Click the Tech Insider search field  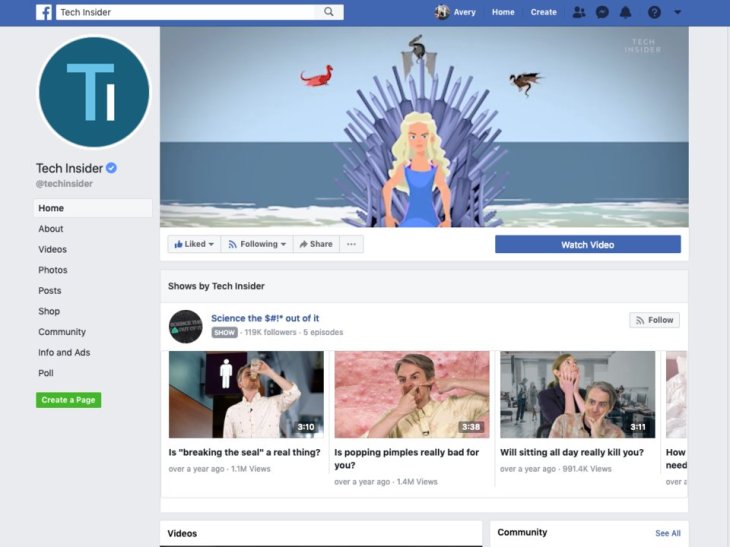click(185, 12)
